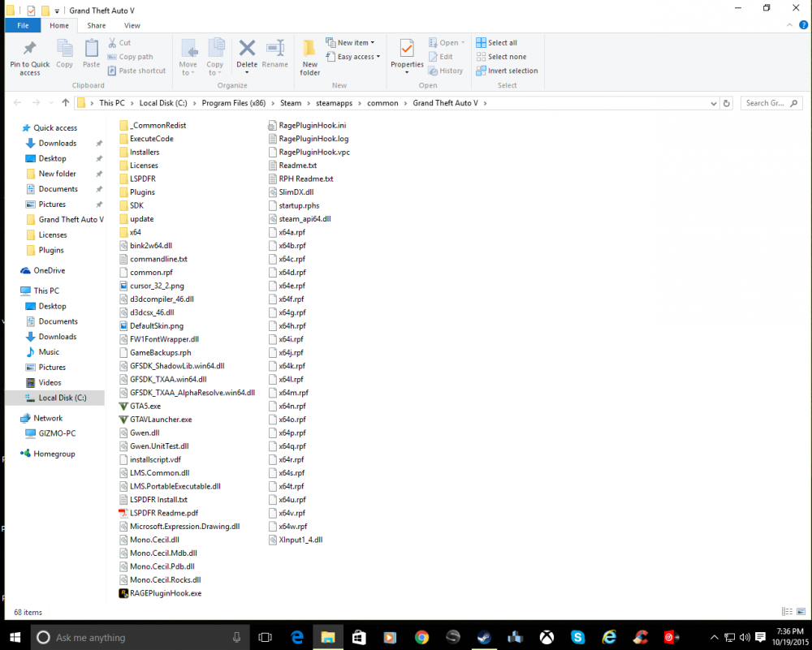Viewport: 812px width, 650px height.
Task: Select commandline.txt file
Action: 153,259
